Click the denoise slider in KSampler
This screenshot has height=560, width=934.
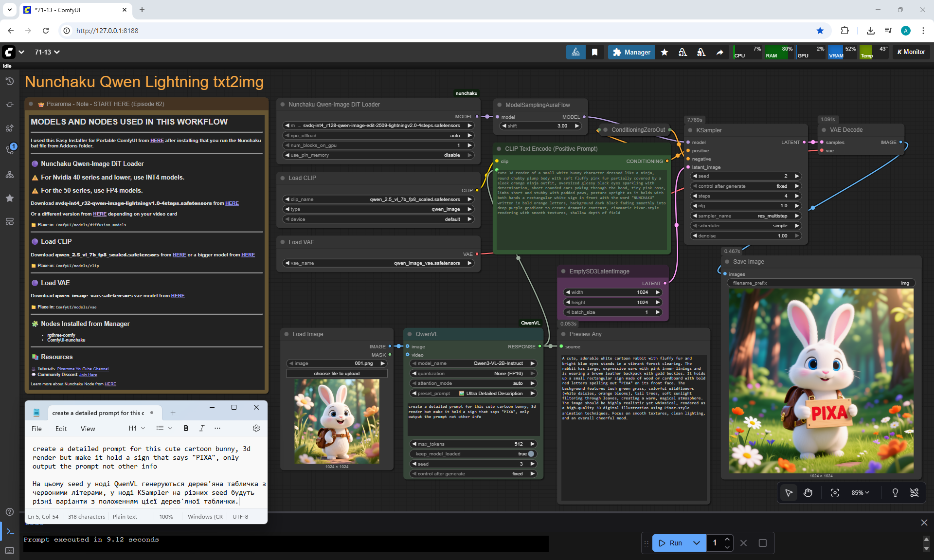pyautogui.click(x=745, y=236)
